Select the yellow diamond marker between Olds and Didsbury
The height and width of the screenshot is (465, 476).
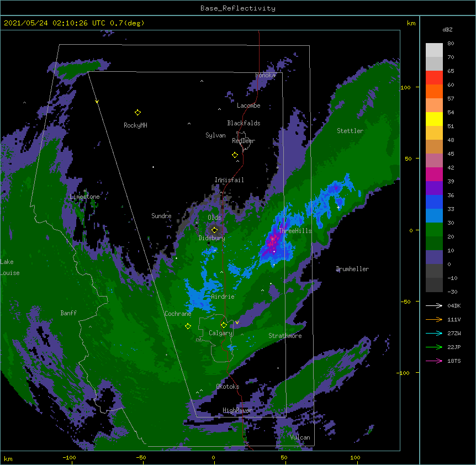click(214, 230)
